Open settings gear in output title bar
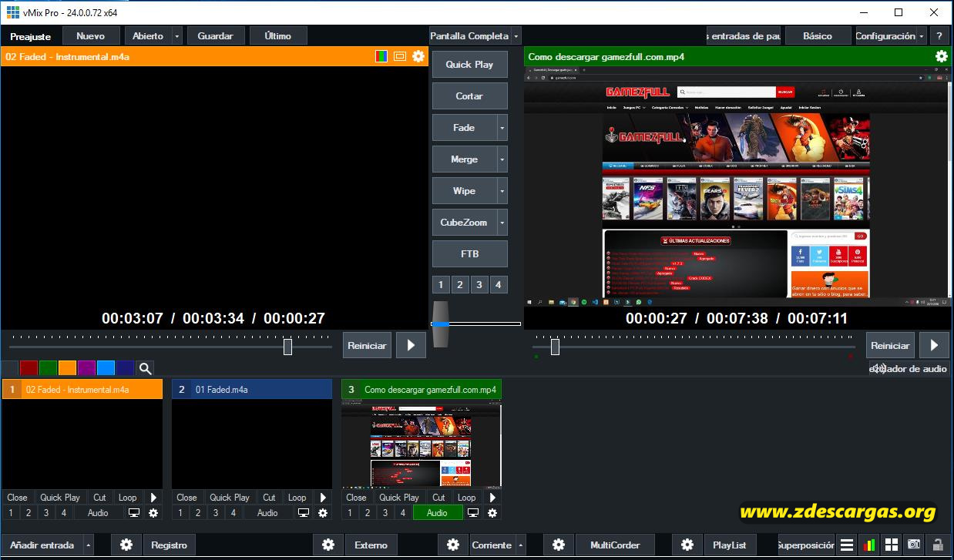This screenshot has height=560, width=954. coord(942,56)
